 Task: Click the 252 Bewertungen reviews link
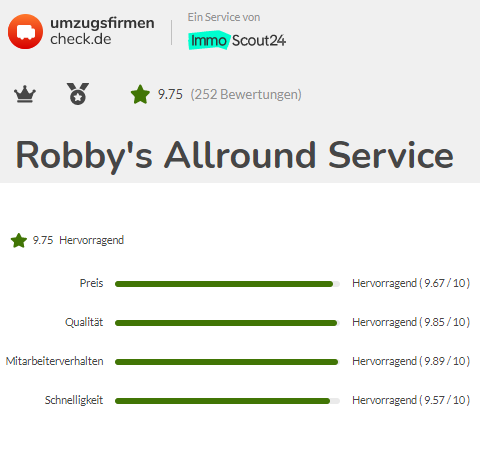[x=246, y=94]
